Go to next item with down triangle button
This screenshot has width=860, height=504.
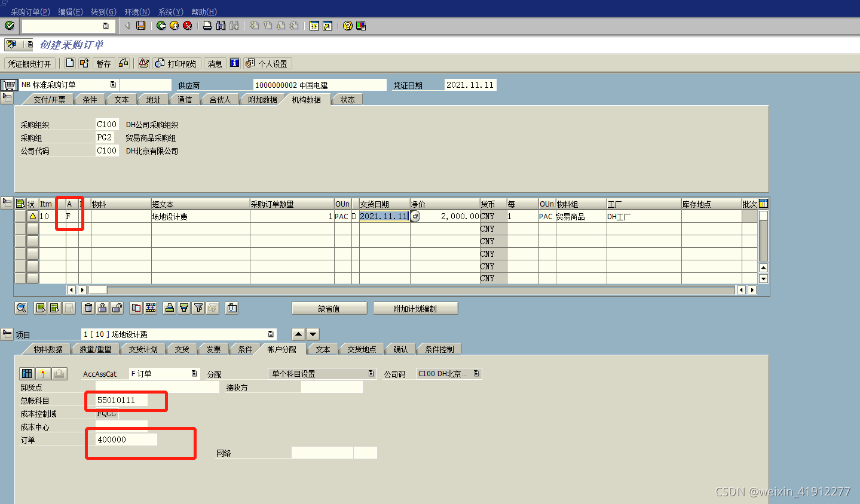click(313, 334)
